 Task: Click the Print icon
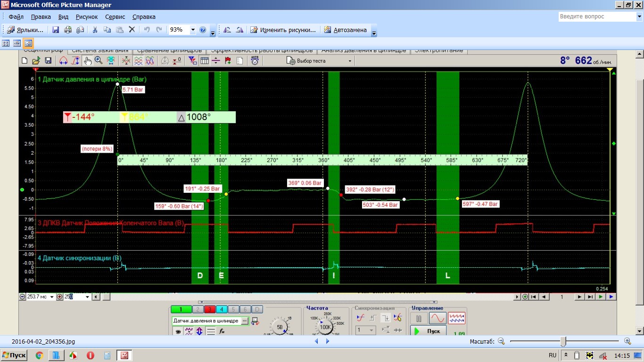pyautogui.click(x=68, y=30)
